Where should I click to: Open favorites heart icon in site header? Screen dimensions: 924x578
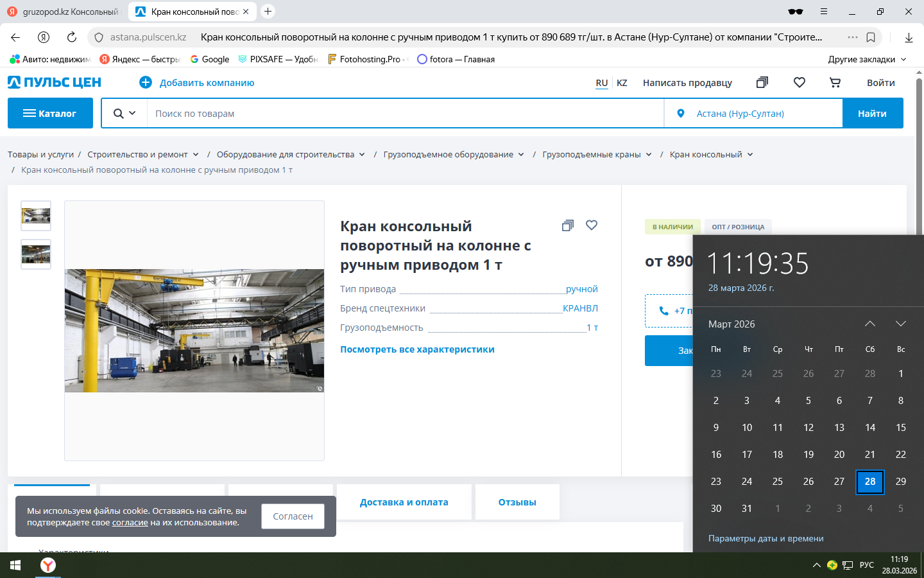[x=799, y=83]
